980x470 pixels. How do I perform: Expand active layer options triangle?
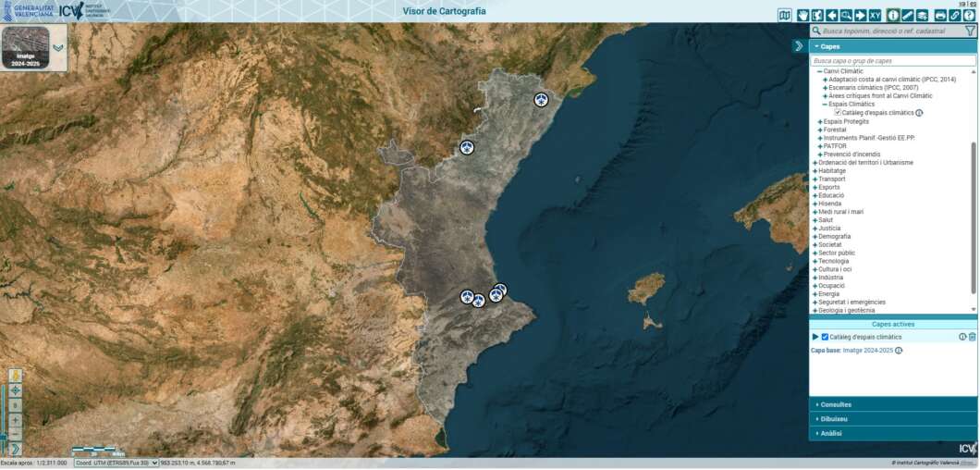pos(815,337)
